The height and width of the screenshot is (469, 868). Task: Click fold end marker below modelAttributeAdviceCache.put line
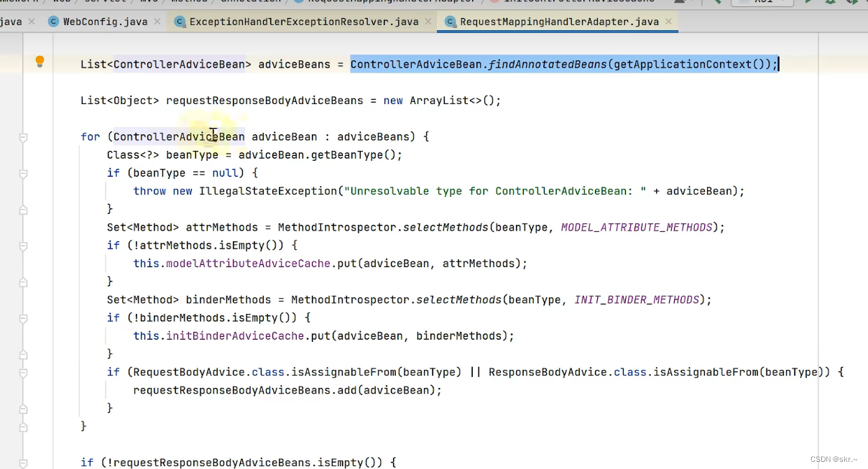click(x=23, y=282)
